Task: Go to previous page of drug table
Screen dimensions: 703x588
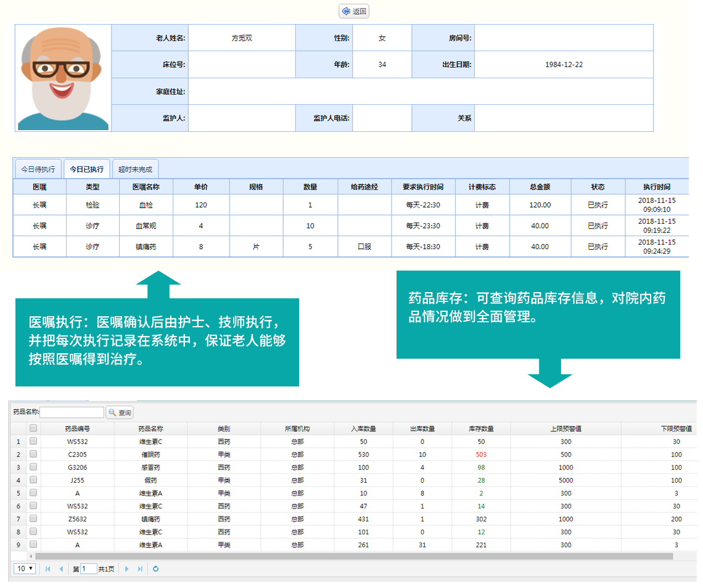Action: click(x=60, y=569)
